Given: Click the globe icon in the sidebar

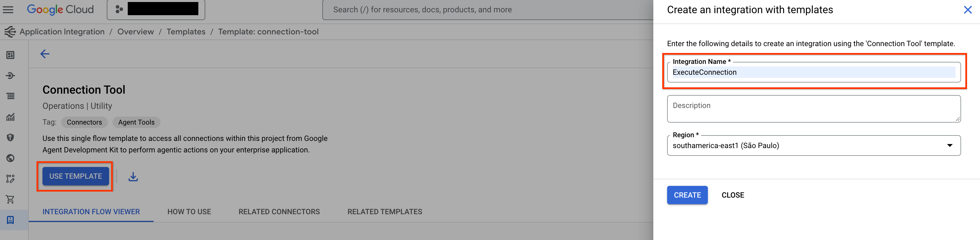Looking at the screenshot, I should (10, 158).
